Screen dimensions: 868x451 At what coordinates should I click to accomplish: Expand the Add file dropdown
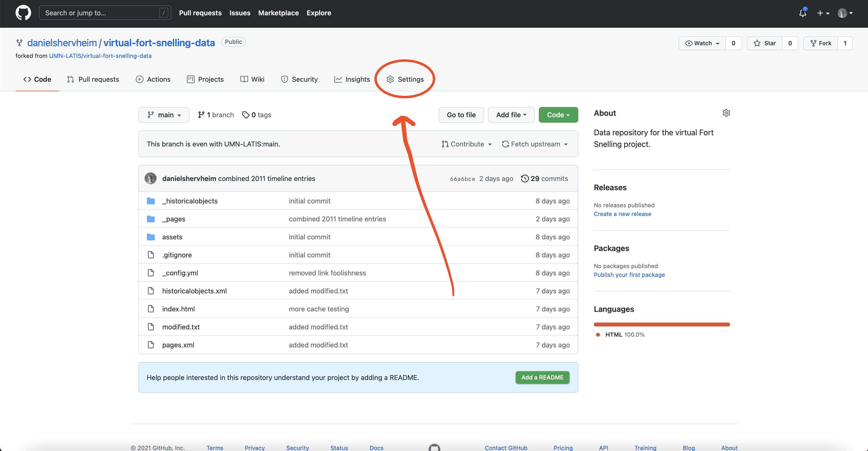tap(511, 115)
